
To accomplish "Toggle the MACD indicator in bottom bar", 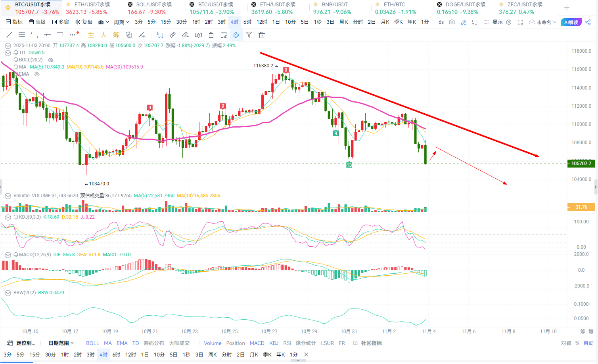I will (x=257, y=343).
